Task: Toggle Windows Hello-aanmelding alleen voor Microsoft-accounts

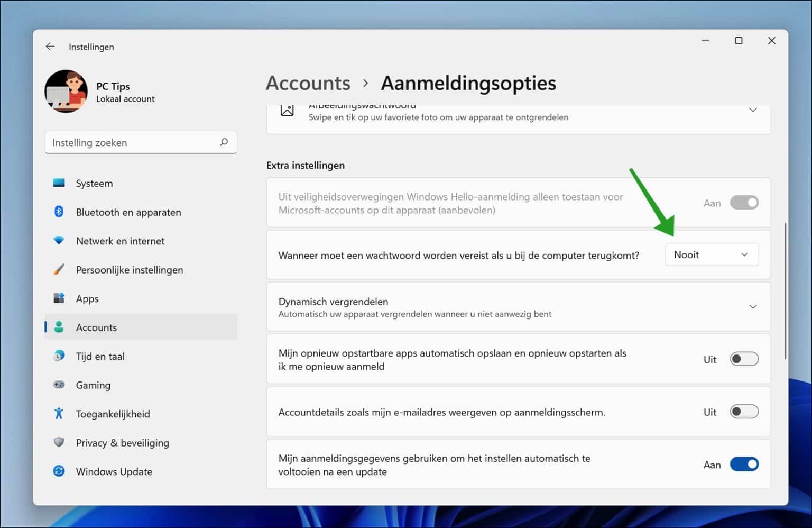Action: (x=744, y=203)
